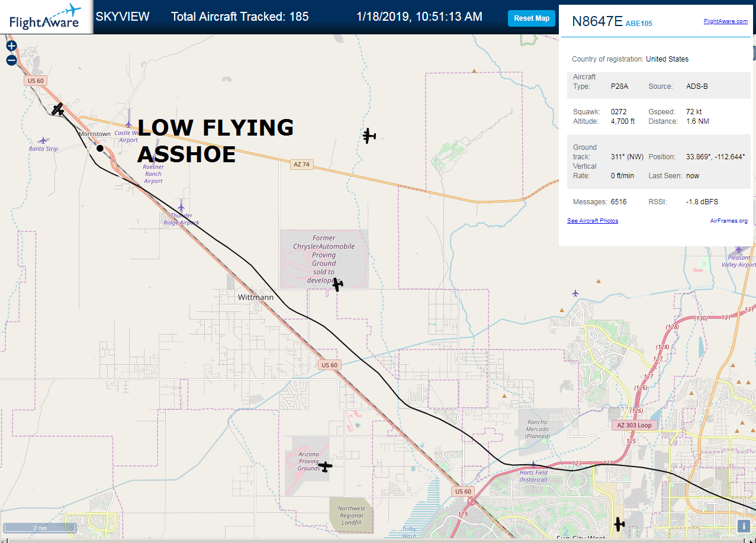Select aircraft over Chrysler Proving Ground
Viewport: 756px width, 543px height.
click(x=337, y=285)
